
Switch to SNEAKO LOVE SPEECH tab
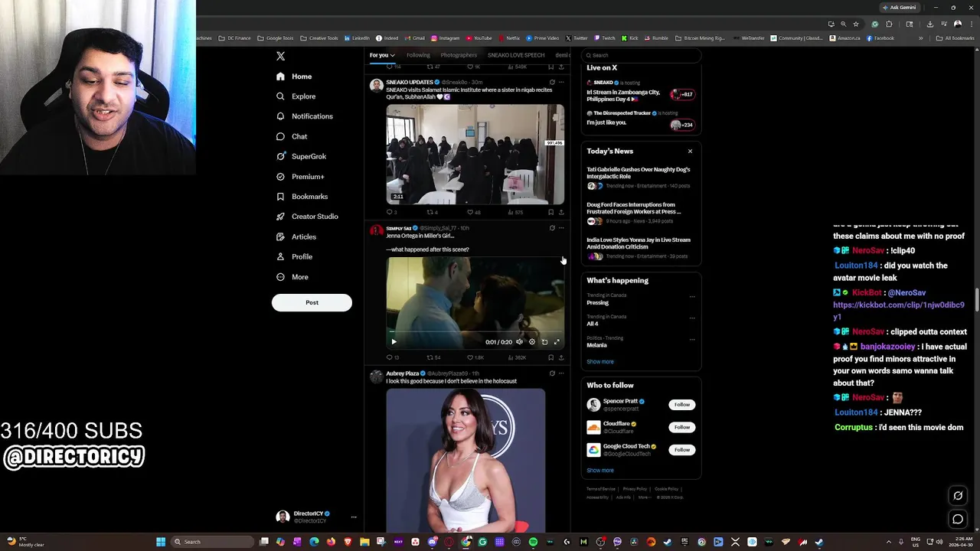pos(516,55)
